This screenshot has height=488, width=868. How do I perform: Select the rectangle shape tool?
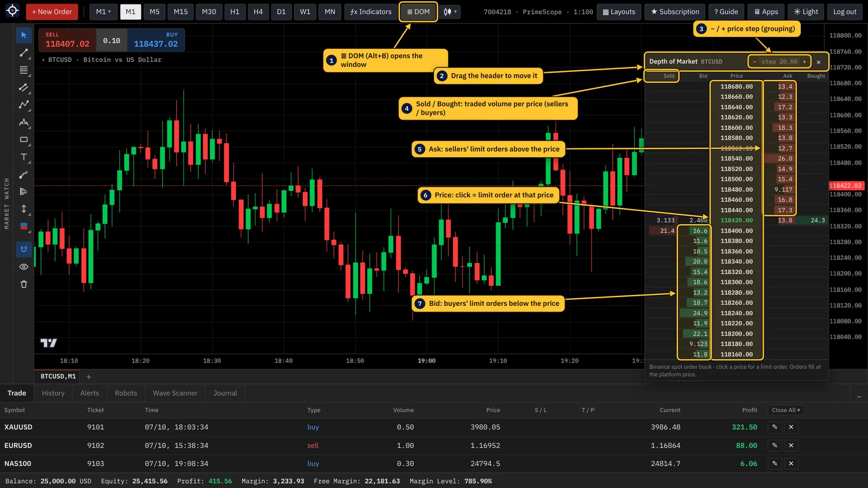pyautogui.click(x=24, y=140)
